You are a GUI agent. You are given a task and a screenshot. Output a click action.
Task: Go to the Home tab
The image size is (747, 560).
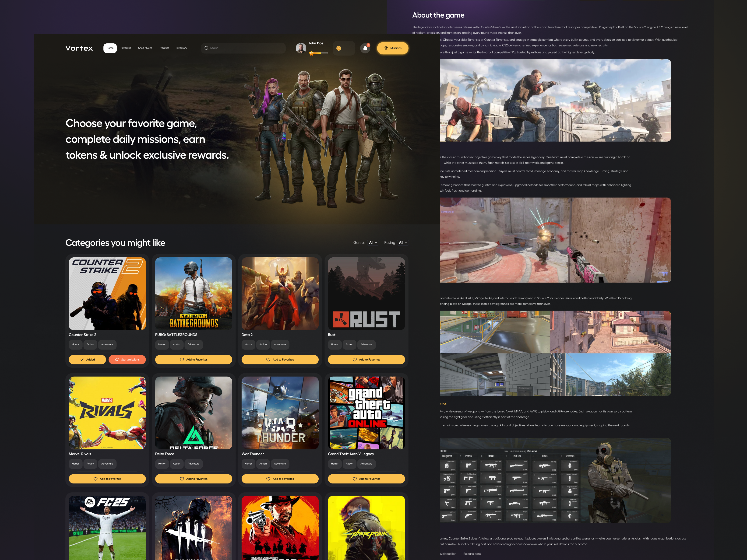(x=110, y=48)
